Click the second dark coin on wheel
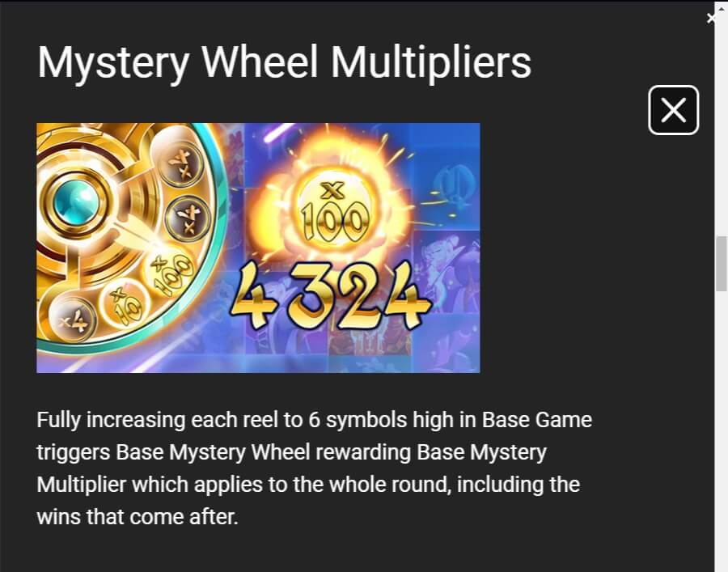This screenshot has width=728, height=572. click(188, 218)
